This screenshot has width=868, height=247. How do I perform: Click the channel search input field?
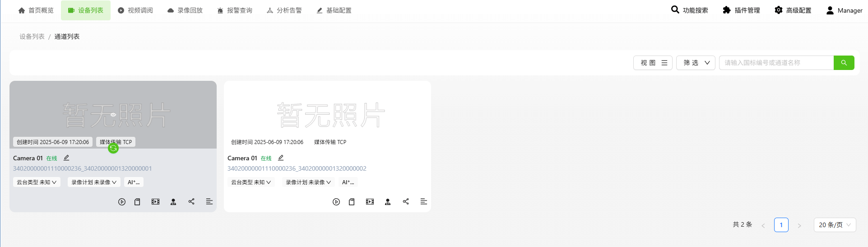point(776,63)
